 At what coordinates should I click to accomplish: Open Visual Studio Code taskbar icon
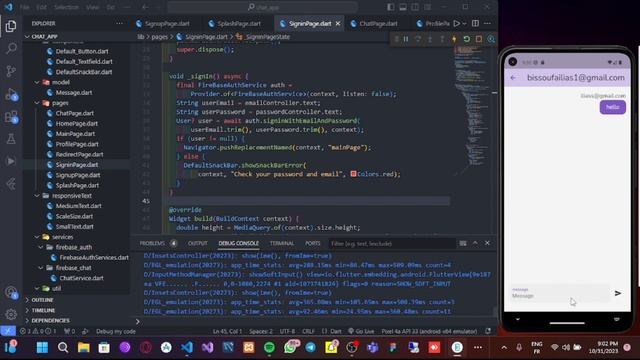point(187,347)
